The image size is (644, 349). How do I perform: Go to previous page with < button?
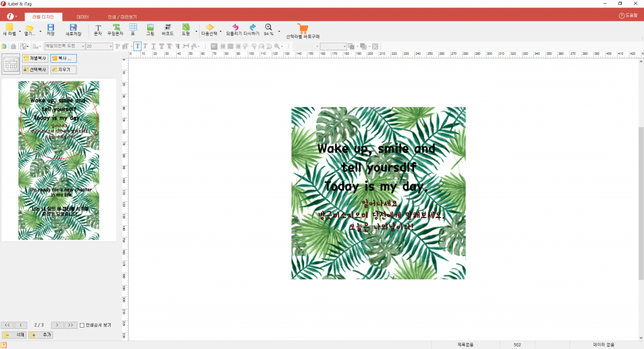(21, 325)
